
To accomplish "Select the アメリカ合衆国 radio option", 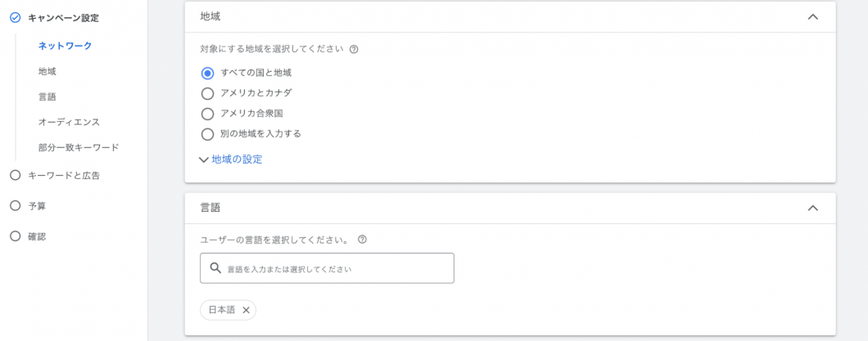I will 208,114.
